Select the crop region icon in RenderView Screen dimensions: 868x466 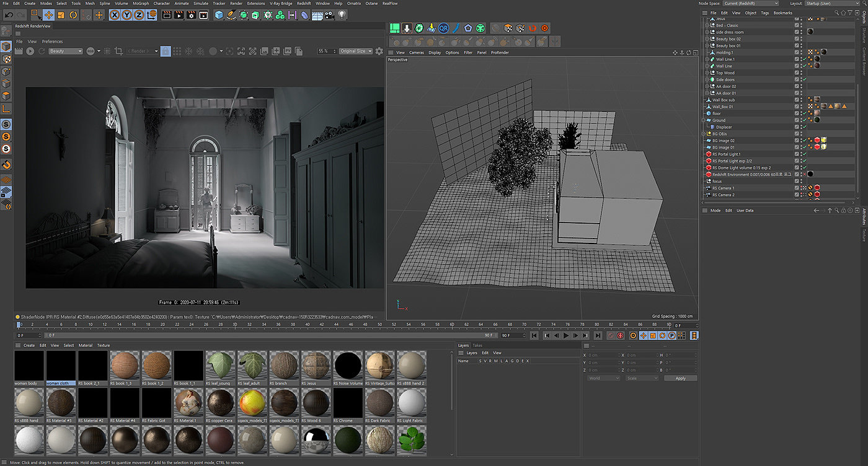coord(118,51)
